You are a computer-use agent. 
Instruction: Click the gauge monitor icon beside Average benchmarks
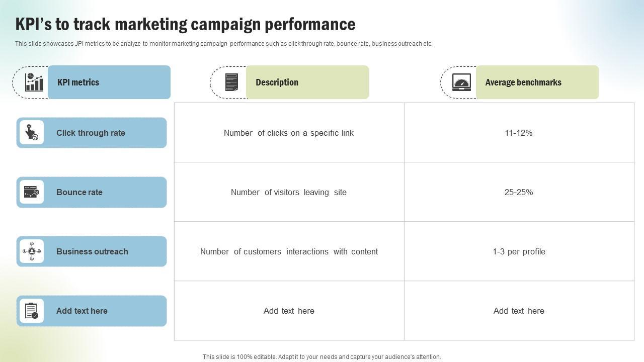click(x=461, y=82)
